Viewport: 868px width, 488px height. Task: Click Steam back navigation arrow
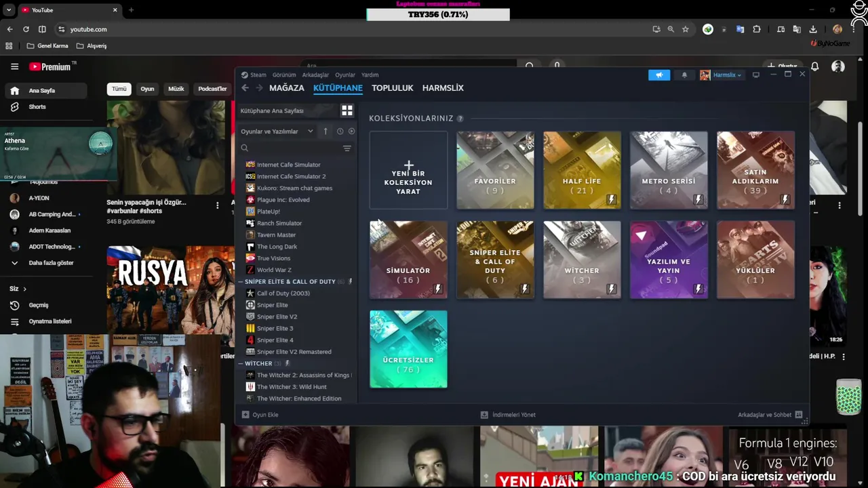click(x=245, y=88)
